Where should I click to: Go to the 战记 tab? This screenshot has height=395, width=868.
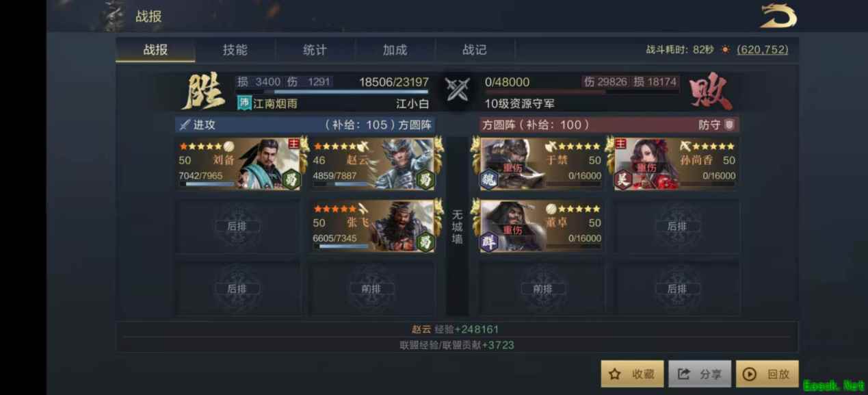click(475, 50)
